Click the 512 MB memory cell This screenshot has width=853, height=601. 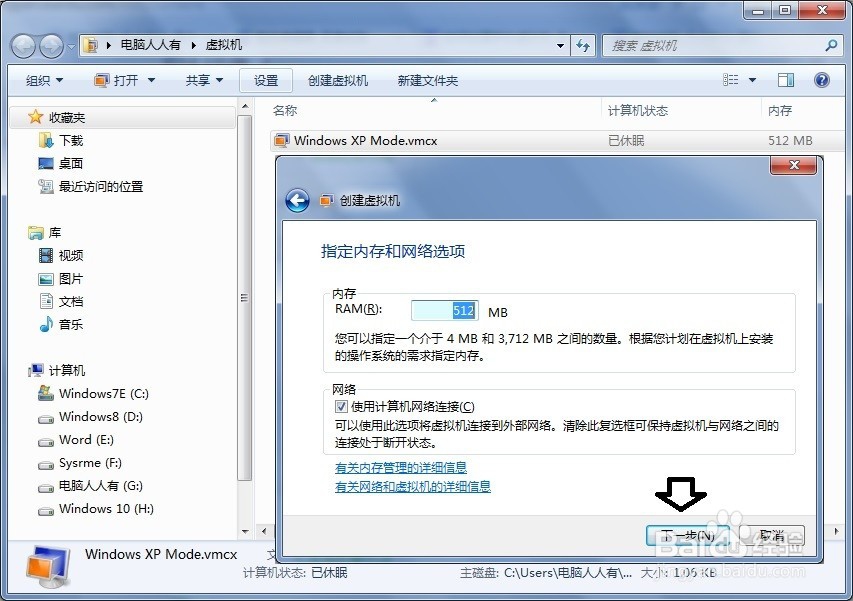tap(790, 140)
